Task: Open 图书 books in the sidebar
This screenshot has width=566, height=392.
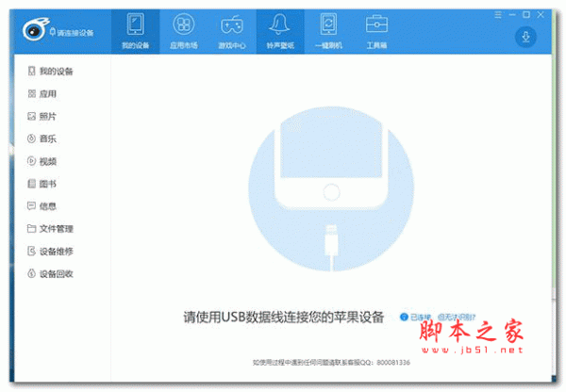Action: pyautogui.click(x=42, y=184)
